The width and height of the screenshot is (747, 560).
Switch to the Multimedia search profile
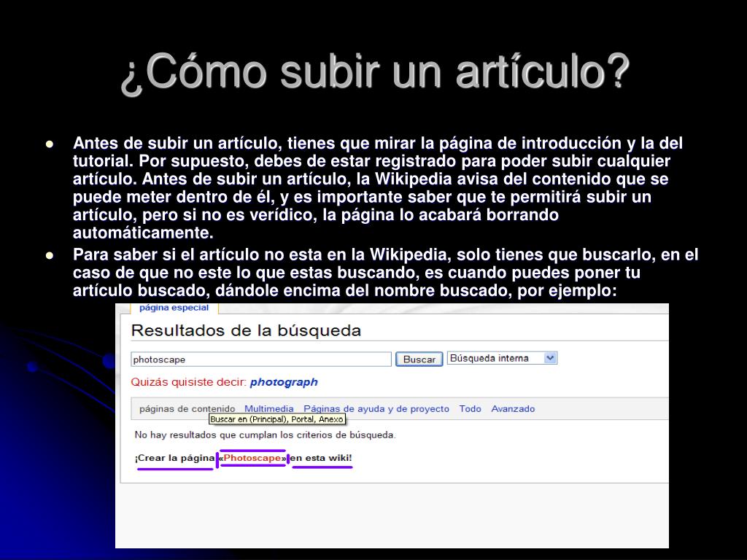pyautogui.click(x=268, y=408)
